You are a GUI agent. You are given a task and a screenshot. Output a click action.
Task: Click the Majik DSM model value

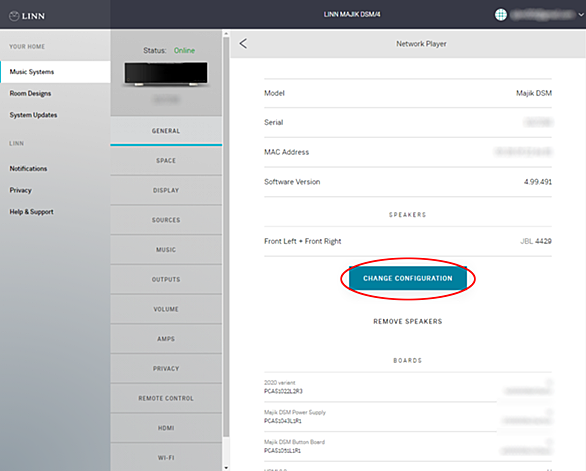534,93
